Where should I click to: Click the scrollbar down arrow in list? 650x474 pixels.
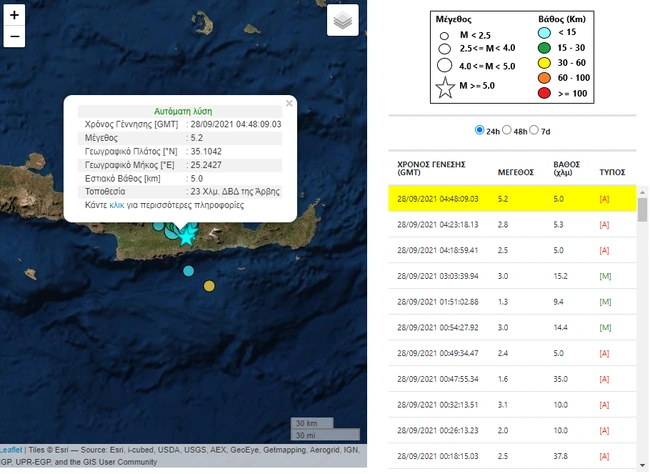tap(643, 465)
